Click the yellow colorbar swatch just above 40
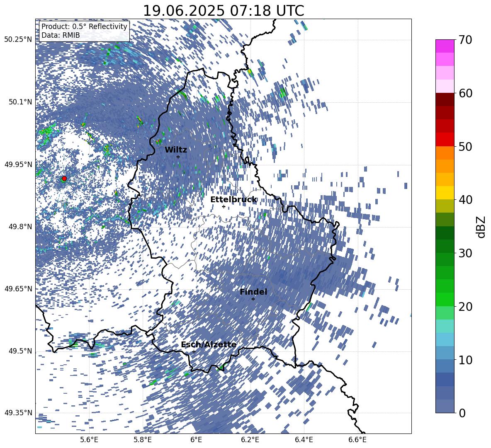 445,193
